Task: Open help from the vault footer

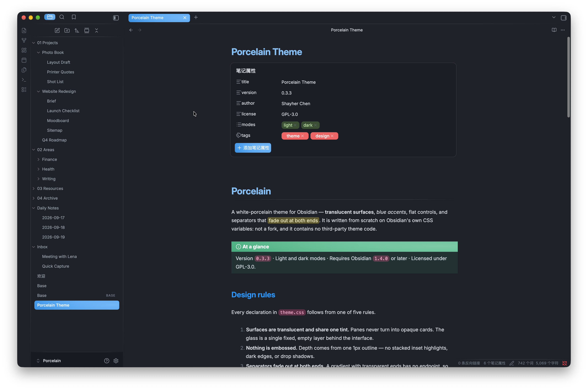Action: pyautogui.click(x=107, y=361)
